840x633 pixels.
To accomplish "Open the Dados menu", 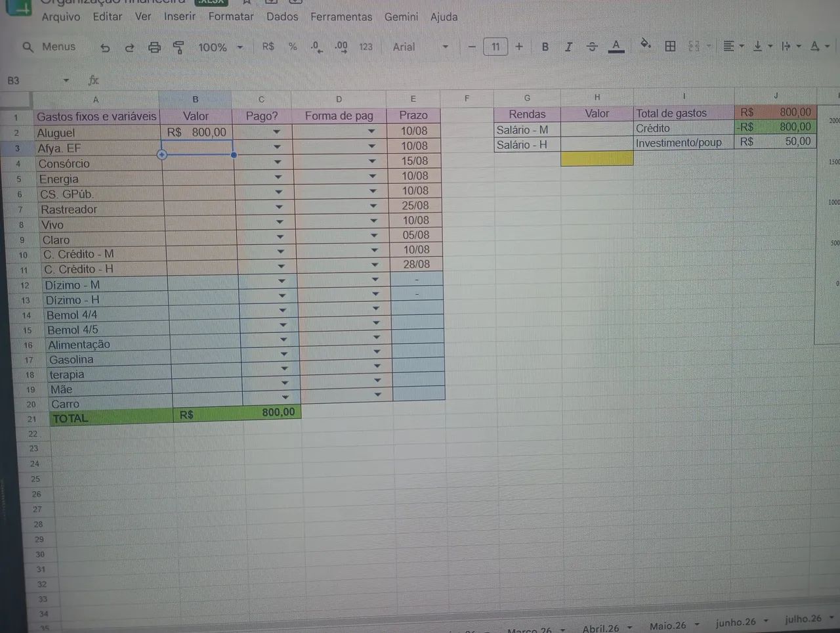I will pyautogui.click(x=282, y=16).
